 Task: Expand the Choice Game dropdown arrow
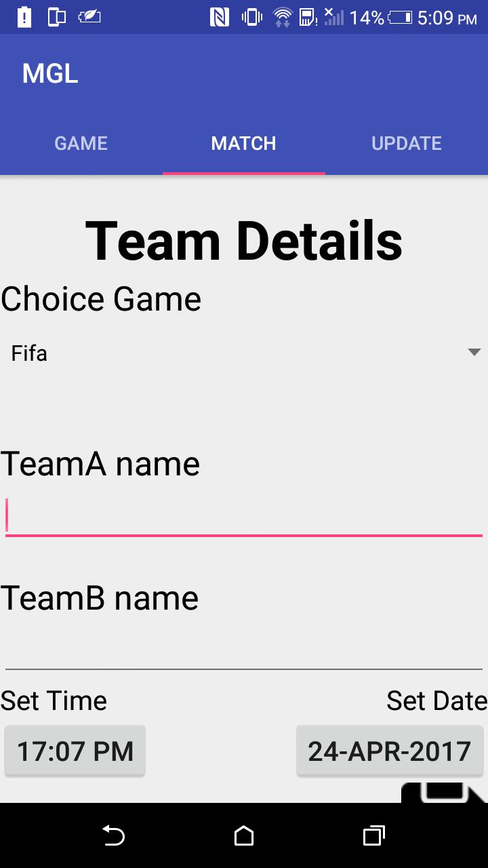[x=474, y=352]
